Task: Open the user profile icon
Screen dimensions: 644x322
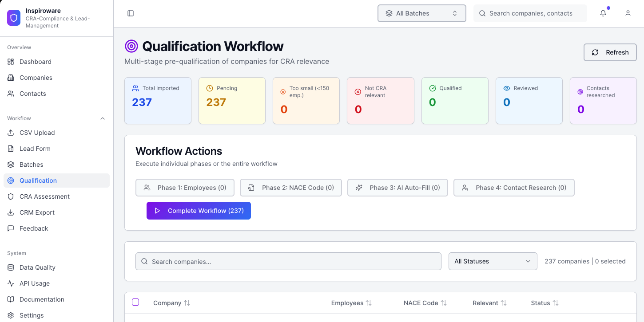Action: (x=628, y=13)
